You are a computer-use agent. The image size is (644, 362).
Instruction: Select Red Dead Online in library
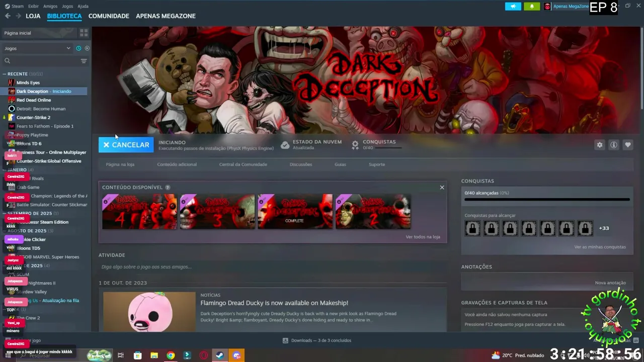coord(34,100)
